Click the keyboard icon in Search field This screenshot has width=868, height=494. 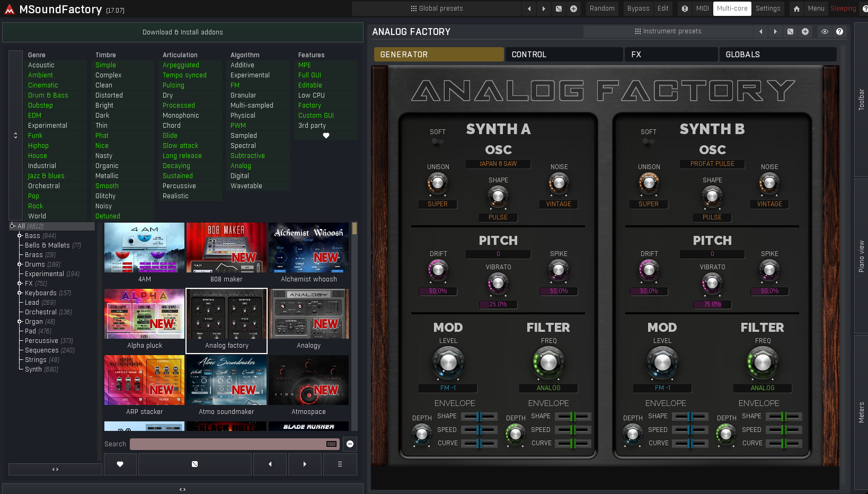[x=332, y=444]
